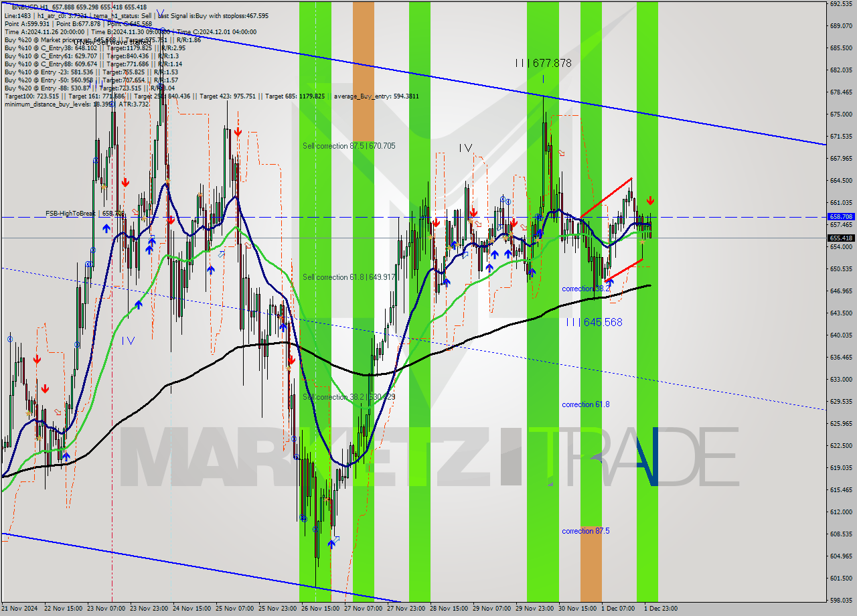Click the 24 Nov 15:00 time label
The image size is (857, 616).
click(191, 609)
